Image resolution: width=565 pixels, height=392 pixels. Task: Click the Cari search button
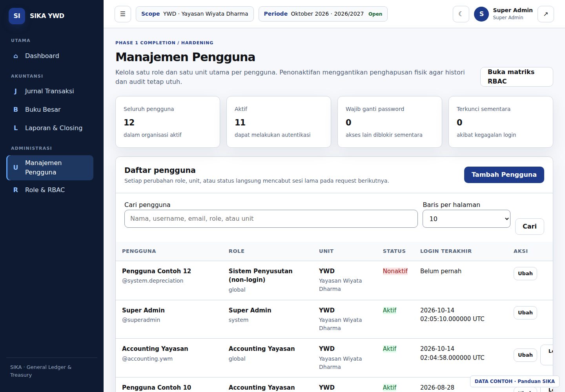[x=529, y=227]
